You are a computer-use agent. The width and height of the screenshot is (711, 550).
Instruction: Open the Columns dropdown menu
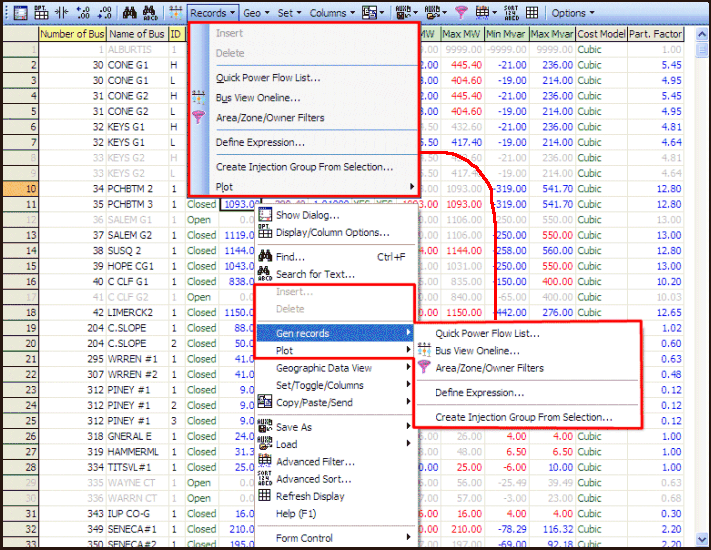(331, 13)
